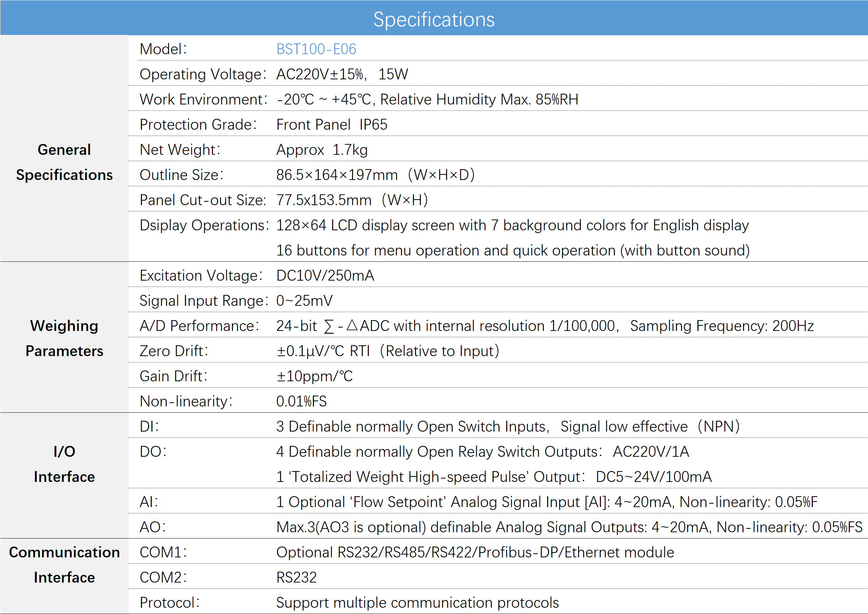
Task: Click the I/O Interface section label
Action: pos(64,464)
